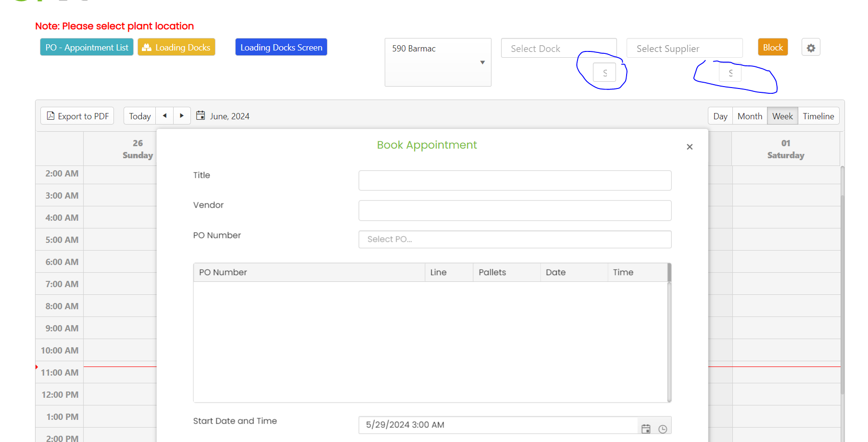Close the Book Appointment dialog

(x=690, y=147)
